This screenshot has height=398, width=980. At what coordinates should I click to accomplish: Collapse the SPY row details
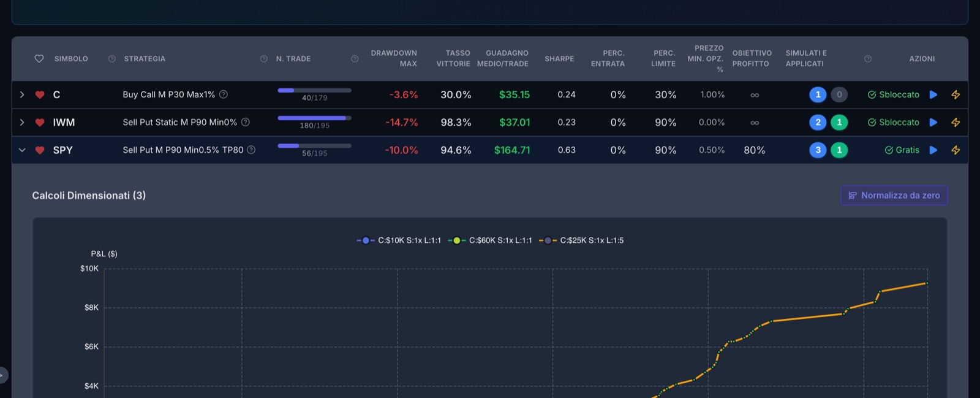click(22, 150)
